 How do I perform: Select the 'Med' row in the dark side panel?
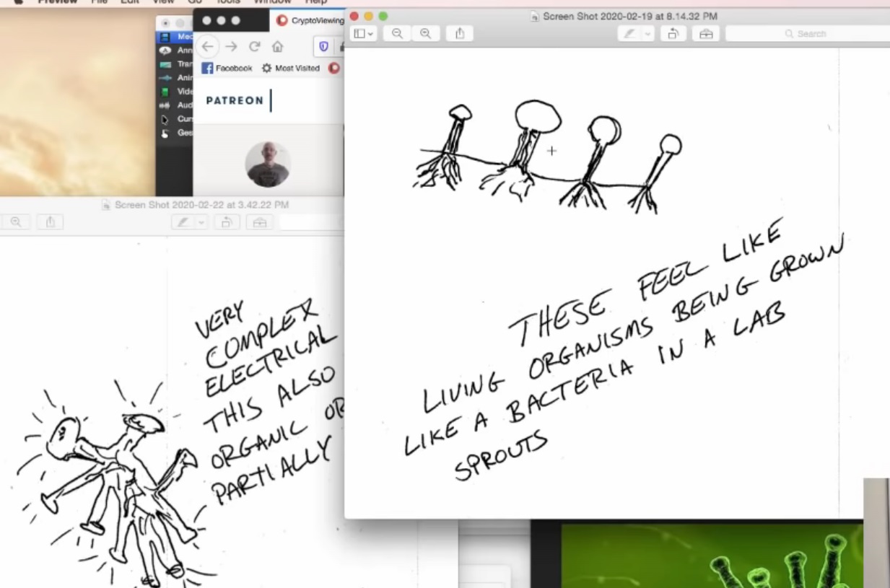point(175,37)
